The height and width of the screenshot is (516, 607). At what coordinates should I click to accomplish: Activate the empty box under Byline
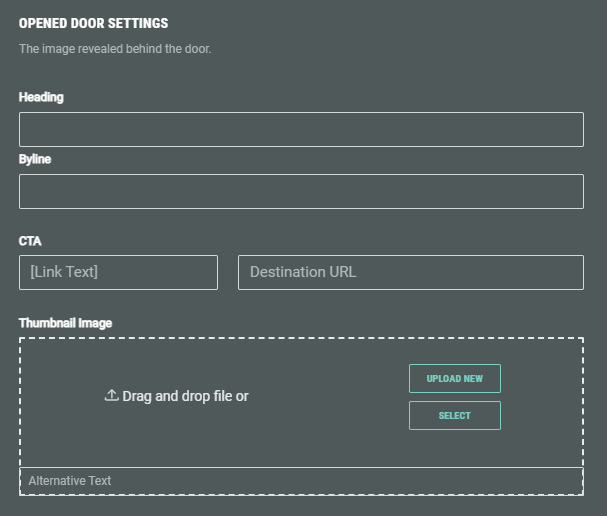(x=301, y=192)
